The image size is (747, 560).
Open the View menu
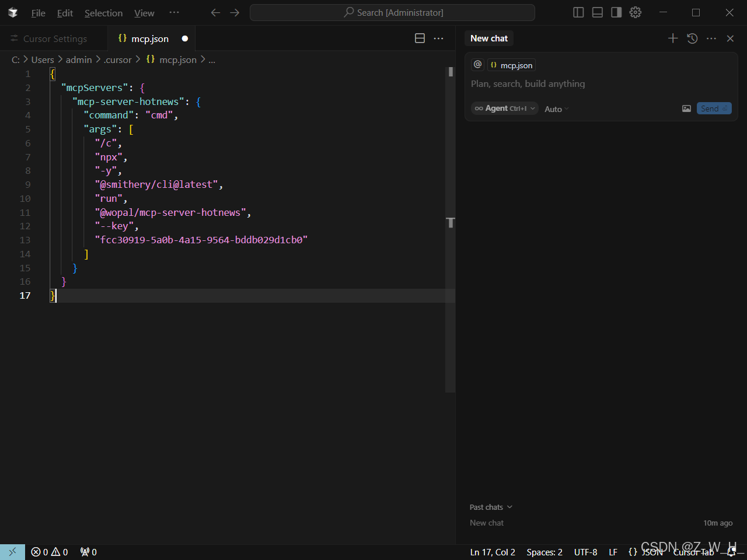coord(144,13)
